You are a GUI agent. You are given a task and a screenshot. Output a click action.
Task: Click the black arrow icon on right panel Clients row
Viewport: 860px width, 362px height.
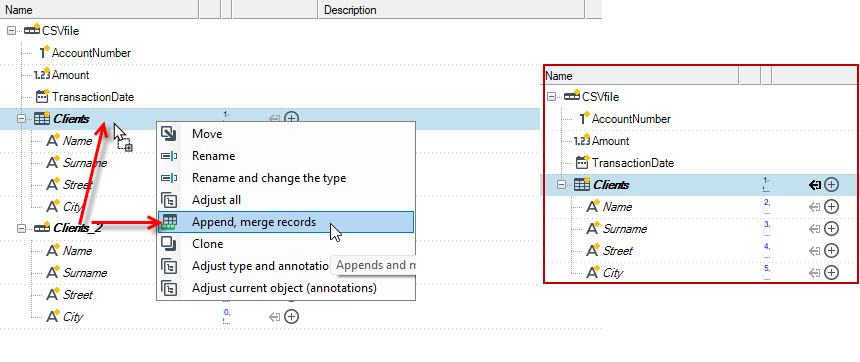(815, 185)
